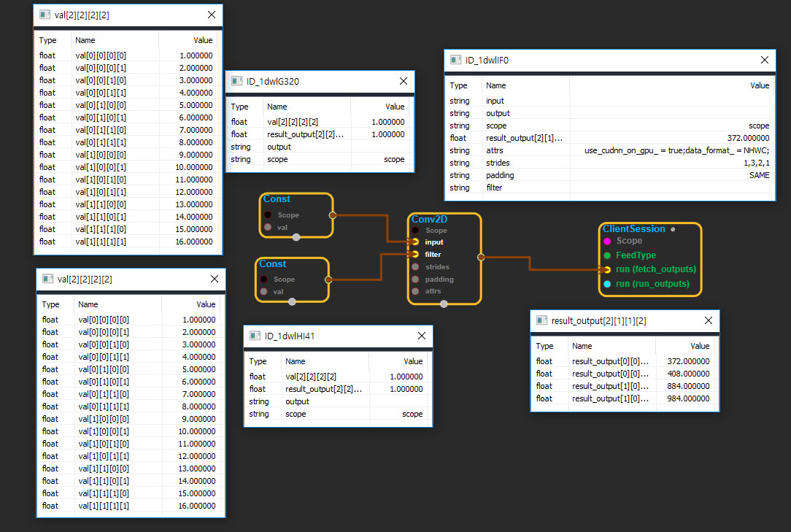Select the ClientSession node title

point(633,229)
